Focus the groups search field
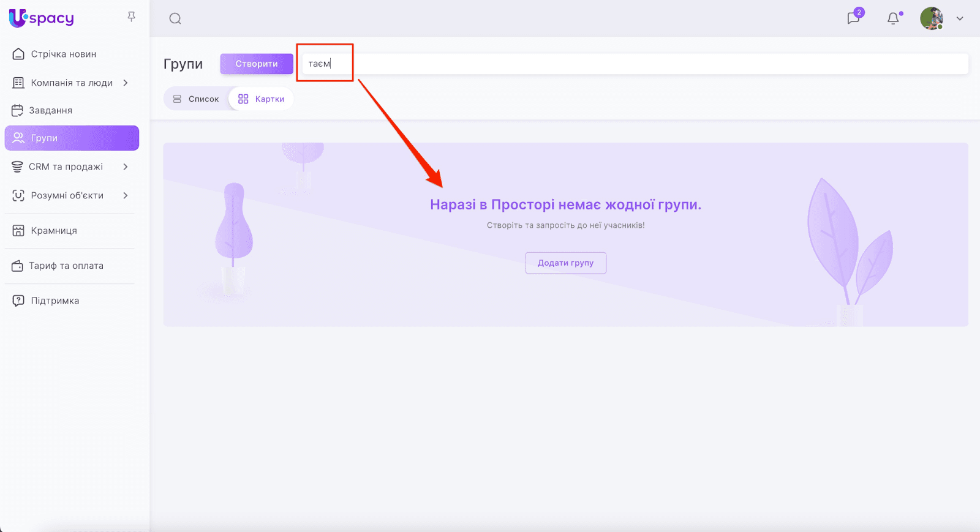 (x=635, y=64)
